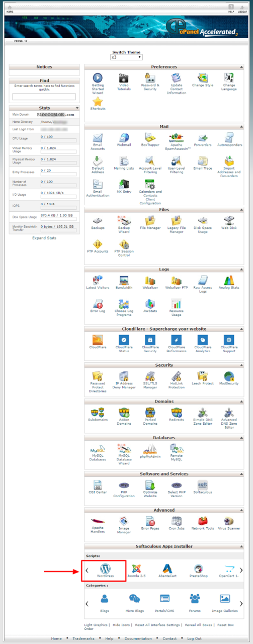Open Autoresponders
The image size is (253, 644).
(x=229, y=138)
